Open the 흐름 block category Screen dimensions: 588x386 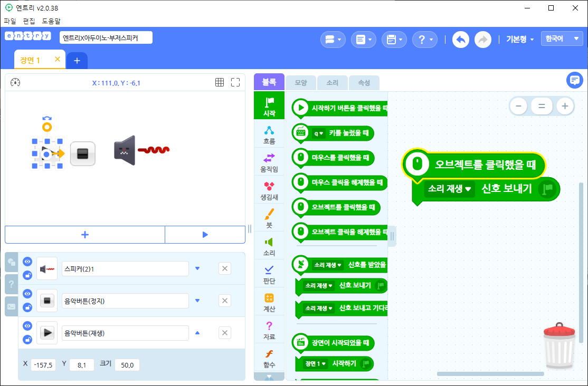pos(269,134)
